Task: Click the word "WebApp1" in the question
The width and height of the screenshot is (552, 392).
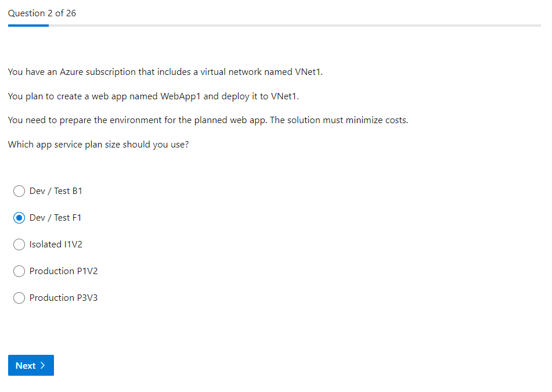Action: click(x=181, y=96)
